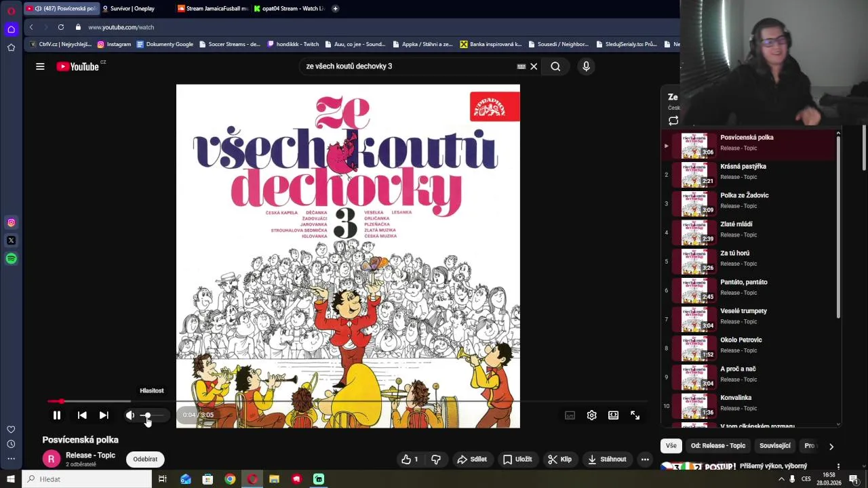Open the Release - Topic channel name
This screenshot has height=488, width=868.
click(90, 455)
